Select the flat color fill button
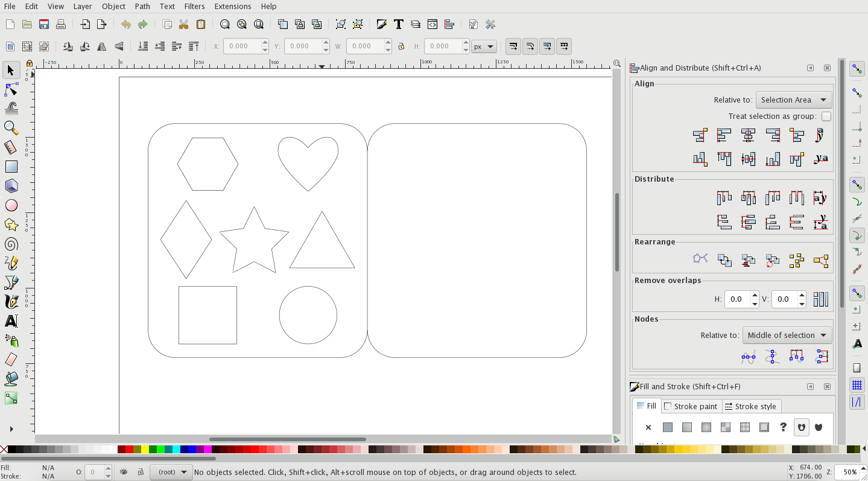 tap(668, 427)
